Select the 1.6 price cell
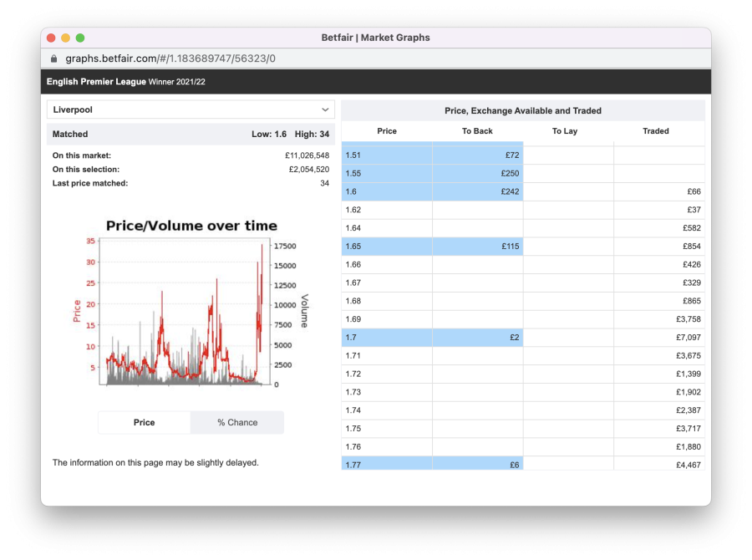The image size is (752, 560). [387, 191]
